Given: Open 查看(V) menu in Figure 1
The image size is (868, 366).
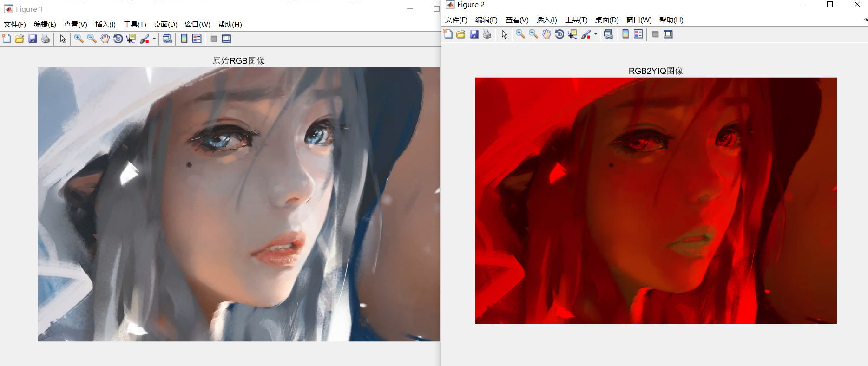Looking at the screenshot, I should (76, 25).
